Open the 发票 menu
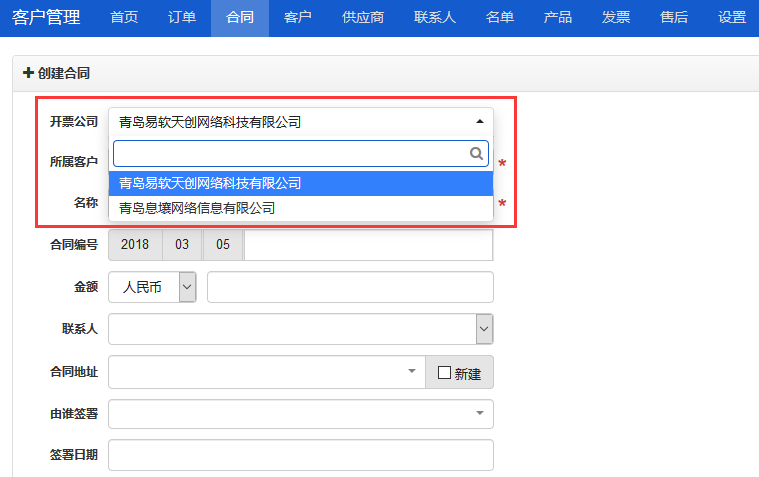This screenshot has width=759, height=477. [616, 17]
